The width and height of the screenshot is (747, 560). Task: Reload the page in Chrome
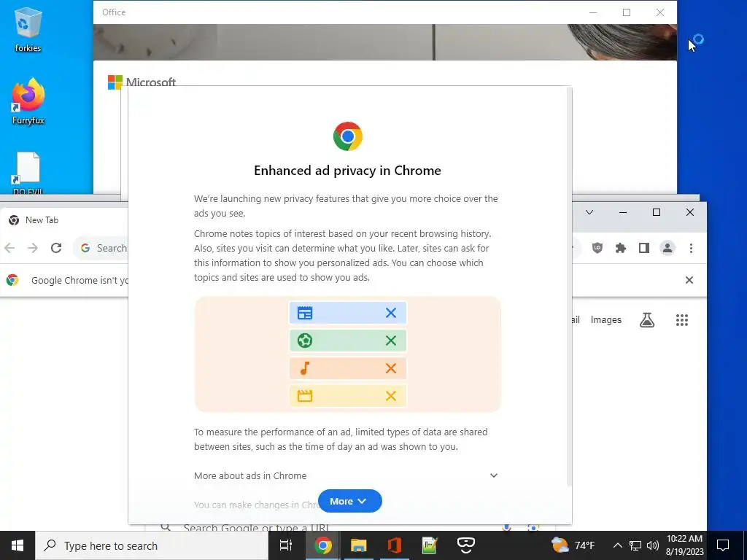(56, 248)
